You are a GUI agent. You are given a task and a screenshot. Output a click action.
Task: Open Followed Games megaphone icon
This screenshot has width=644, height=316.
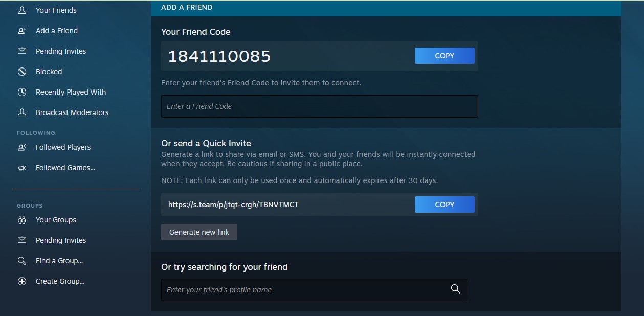[21, 167]
